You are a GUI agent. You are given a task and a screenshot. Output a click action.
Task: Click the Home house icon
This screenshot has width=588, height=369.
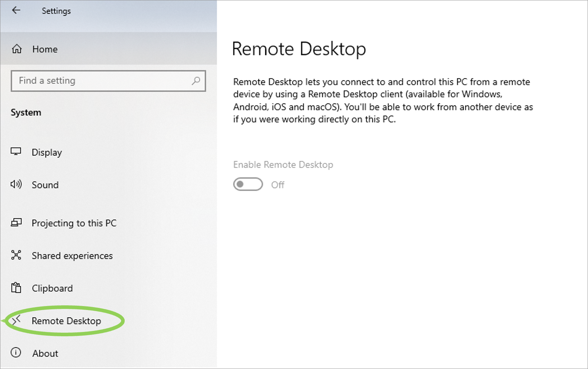[x=16, y=49]
